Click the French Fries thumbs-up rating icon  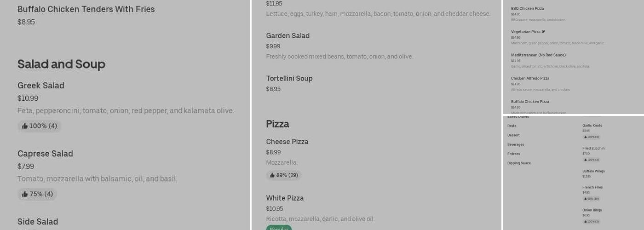coord(586,199)
